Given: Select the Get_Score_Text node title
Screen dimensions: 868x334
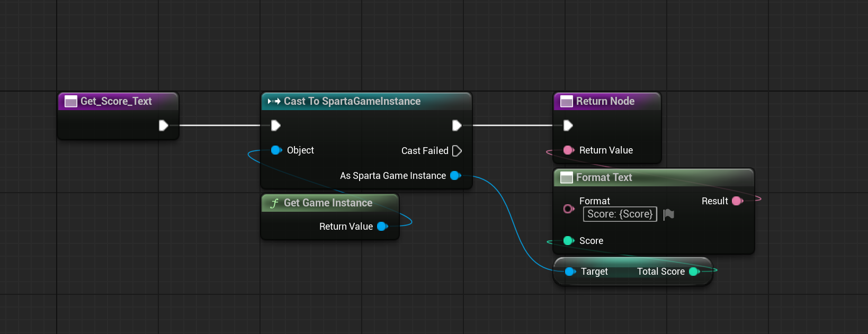Looking at the screenshot, I should 116,101.
